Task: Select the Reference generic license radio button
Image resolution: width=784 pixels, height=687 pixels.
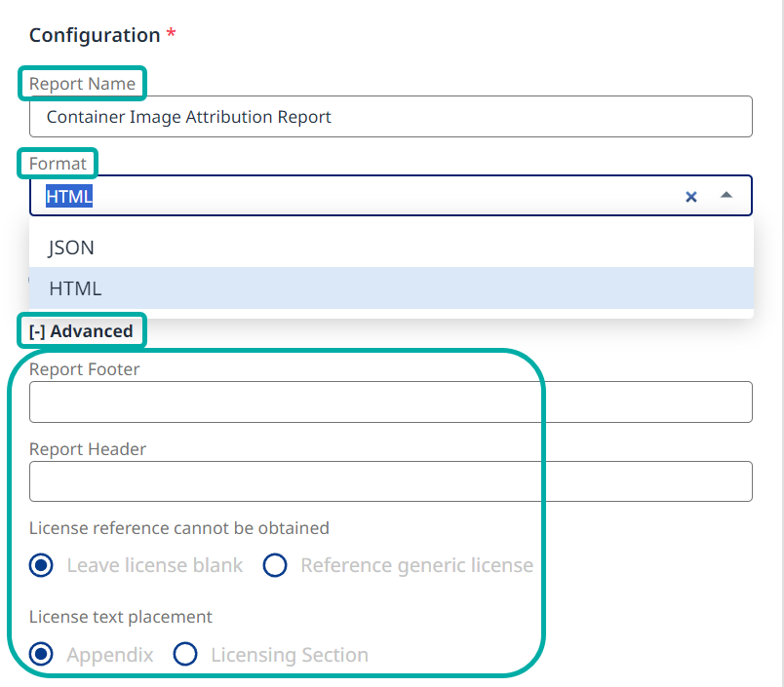Action: pos(276,565)
